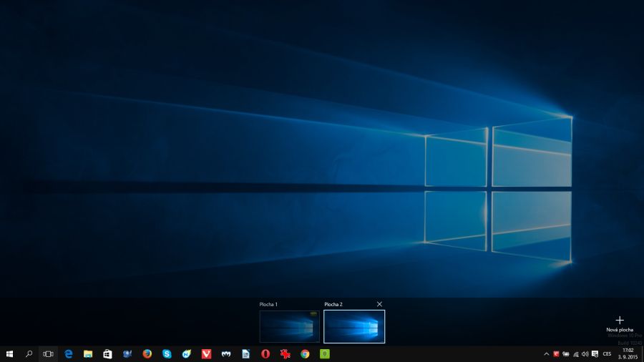The image size is (644, 362).
Task: Switch to the Plocha 1 desktop thumbnail
Action: (x=290, y=327)
